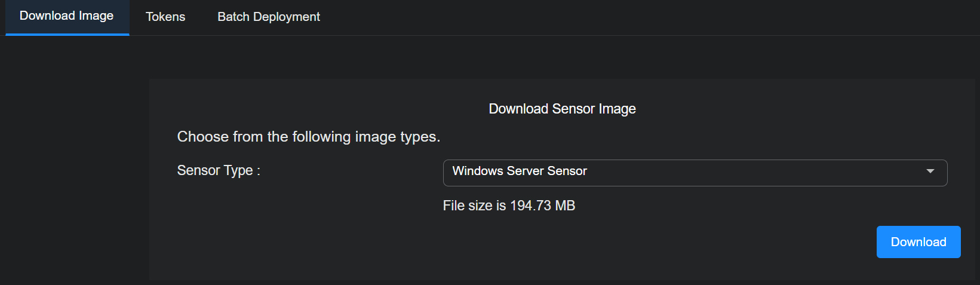Viewport: 980px width, 285px height.
Task: Open the Sensor Type combo box
Action: point(695,173)
